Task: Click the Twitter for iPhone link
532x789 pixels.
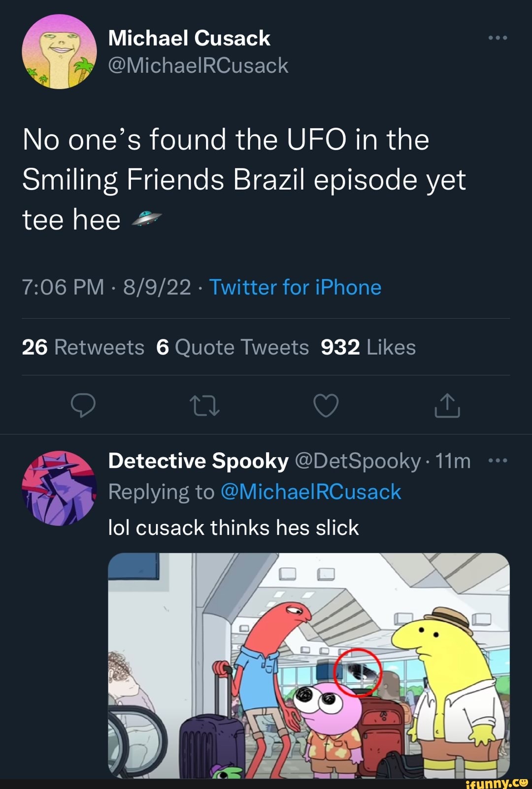Action: pos(295,287)
